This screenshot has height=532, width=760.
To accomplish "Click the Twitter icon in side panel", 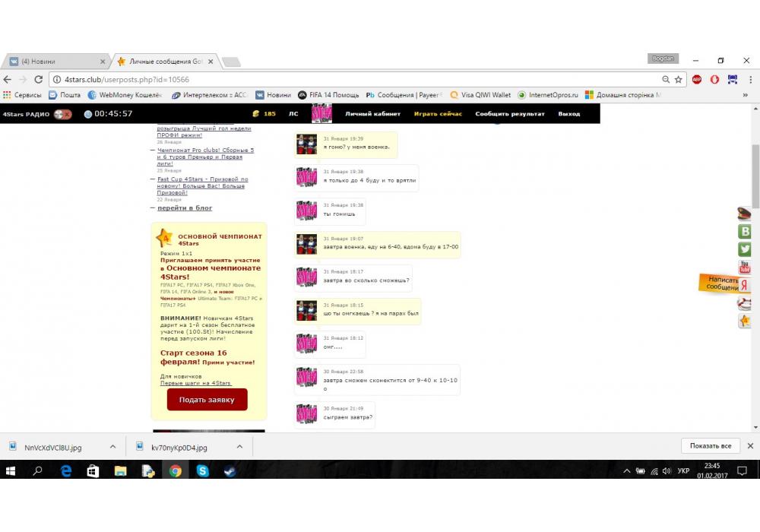I will pyautogui.click(x=745, y=249).
